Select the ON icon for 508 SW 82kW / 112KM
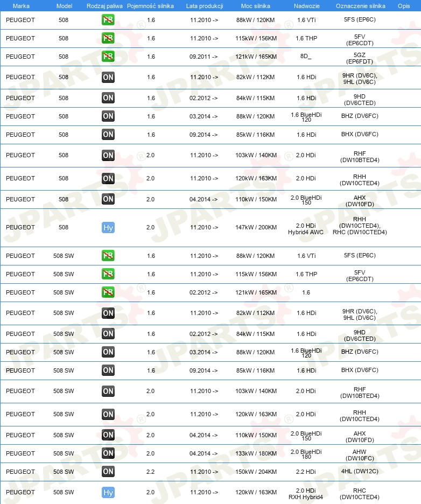This screenshot has height=504, width=421. (108, 313)
